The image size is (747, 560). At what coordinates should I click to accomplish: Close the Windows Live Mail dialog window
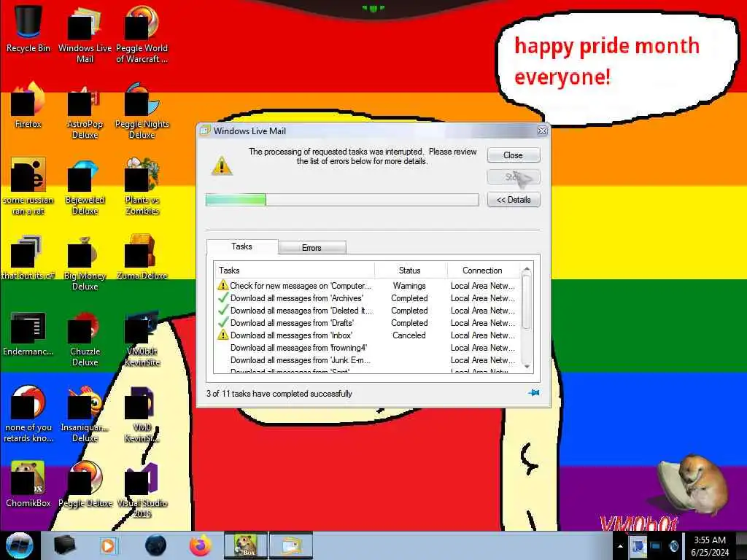(542, 131)
